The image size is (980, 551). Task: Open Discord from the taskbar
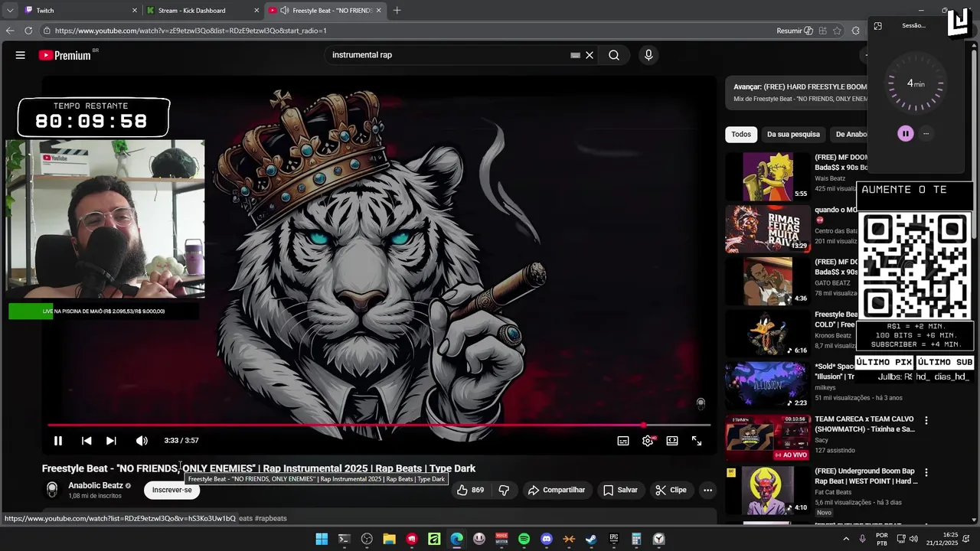[x=546, y=540]
